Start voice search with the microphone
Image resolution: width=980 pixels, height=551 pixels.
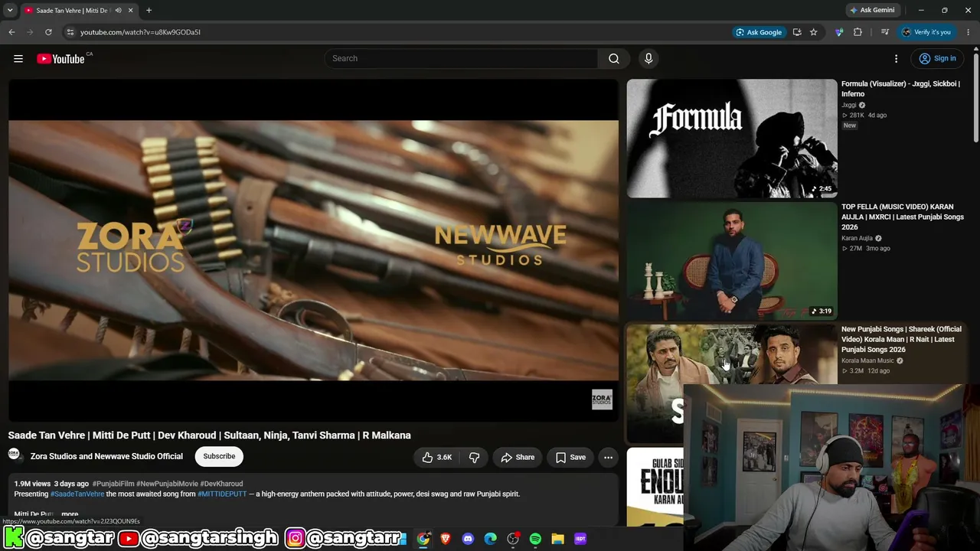point(648,58)
